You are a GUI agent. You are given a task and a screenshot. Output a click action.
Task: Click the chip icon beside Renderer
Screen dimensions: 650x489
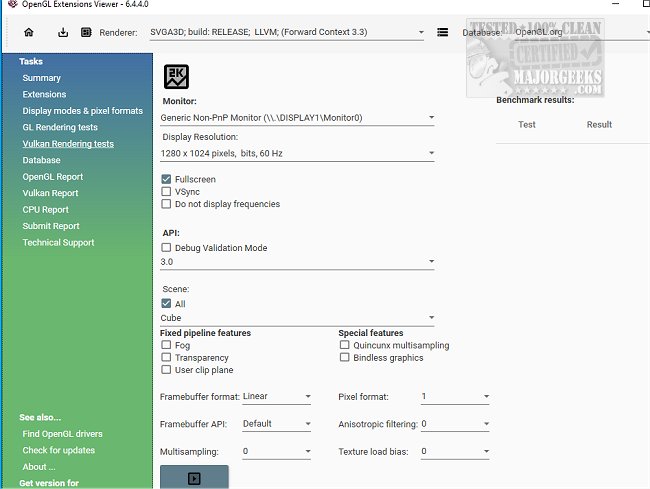[x=86, y=32]
